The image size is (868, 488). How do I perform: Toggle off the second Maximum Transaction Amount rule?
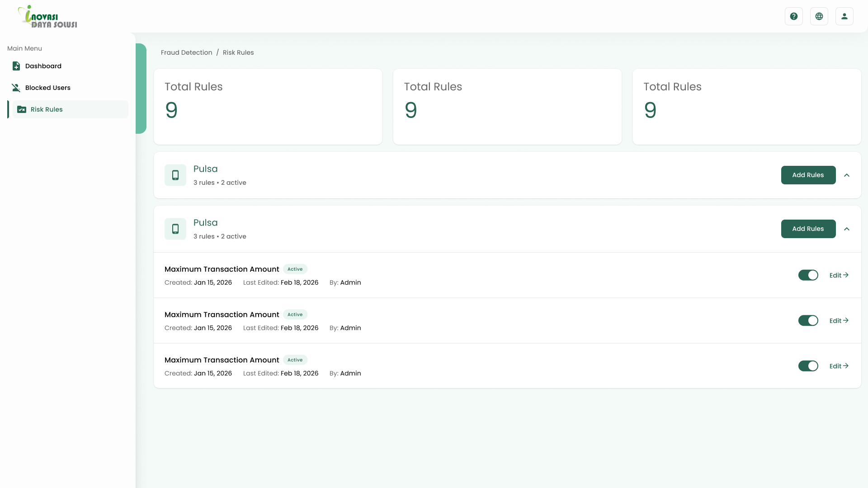point(808,320)
